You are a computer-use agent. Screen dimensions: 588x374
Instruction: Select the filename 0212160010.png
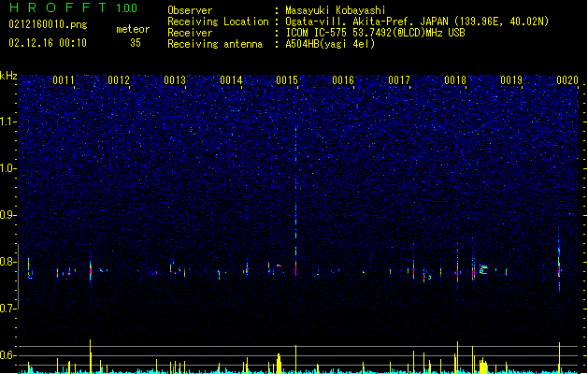coord(48,24)
